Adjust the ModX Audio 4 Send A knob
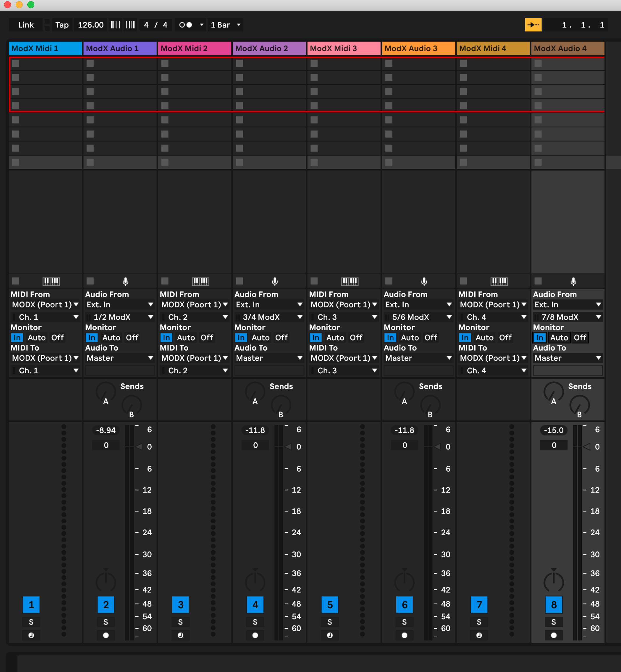The image size is (621, 672). [x=553, y=392]
